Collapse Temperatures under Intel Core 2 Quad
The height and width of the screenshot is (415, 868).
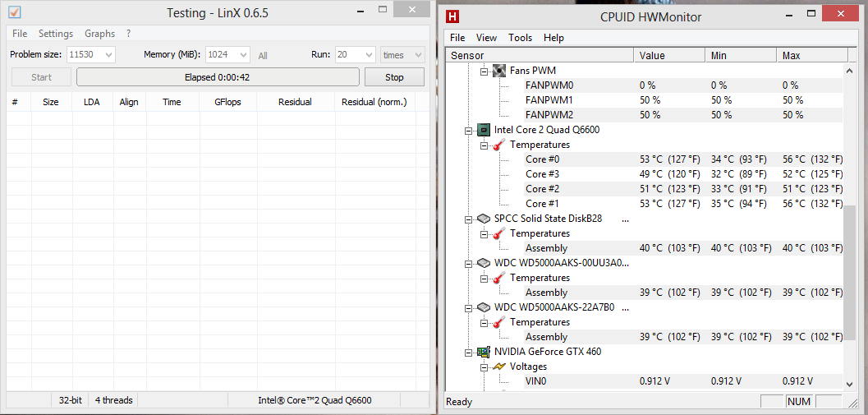coord(485,145)
